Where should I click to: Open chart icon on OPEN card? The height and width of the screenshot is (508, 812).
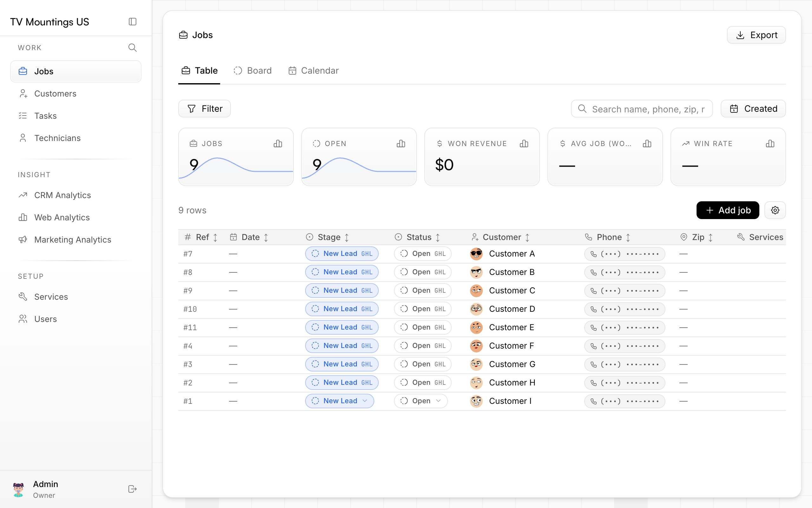pos(401,144)
